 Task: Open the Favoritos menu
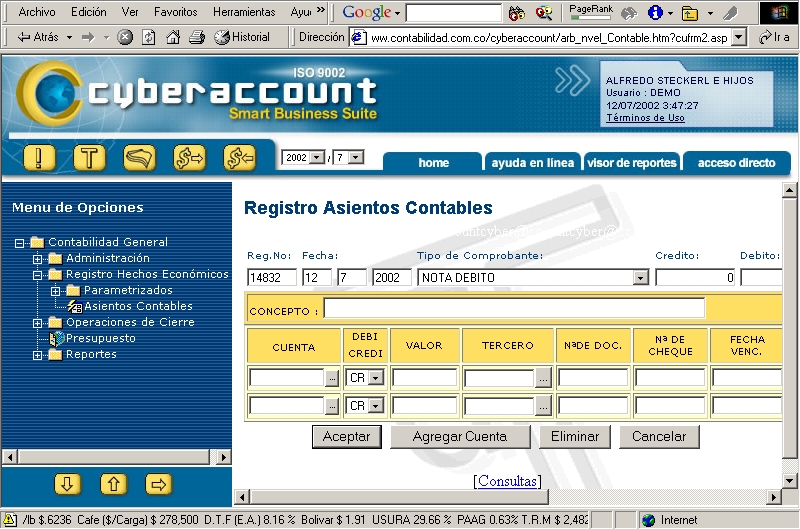coord(176,12)
